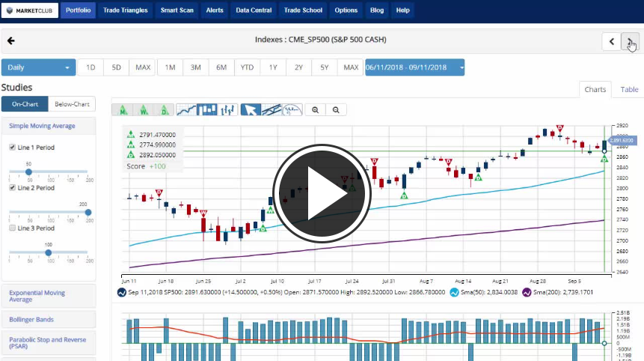Open the Smart Scan menu
This screenshot has height=361, width=644.
point(177,10)
